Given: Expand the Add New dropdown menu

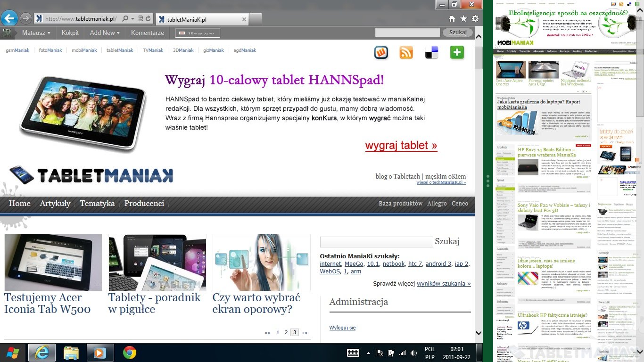Looking at the screenshot, I should [x=105, y=33].
